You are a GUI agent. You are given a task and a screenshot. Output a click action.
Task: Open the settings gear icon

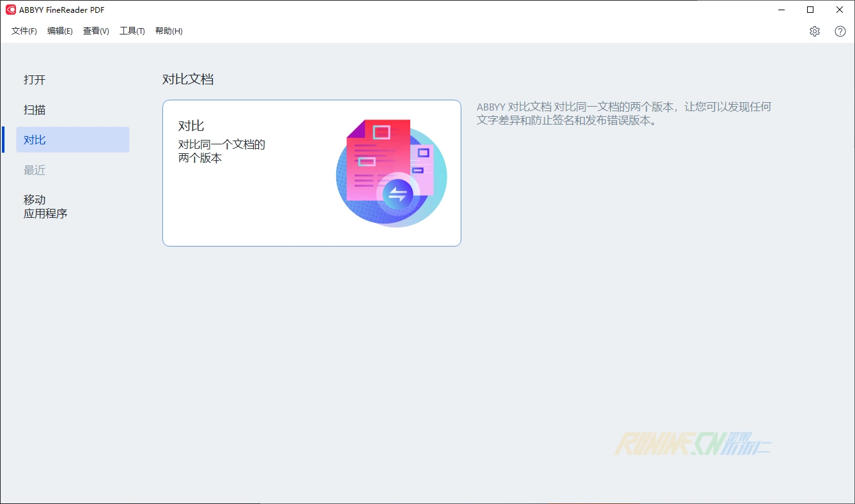pyautogui.click(x=814, y=31)
